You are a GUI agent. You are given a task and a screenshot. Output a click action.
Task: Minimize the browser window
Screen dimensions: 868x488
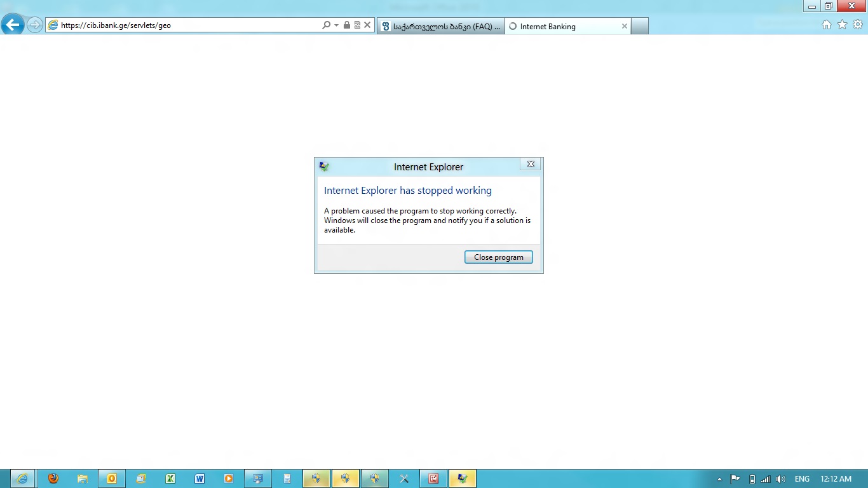[811, 6]
